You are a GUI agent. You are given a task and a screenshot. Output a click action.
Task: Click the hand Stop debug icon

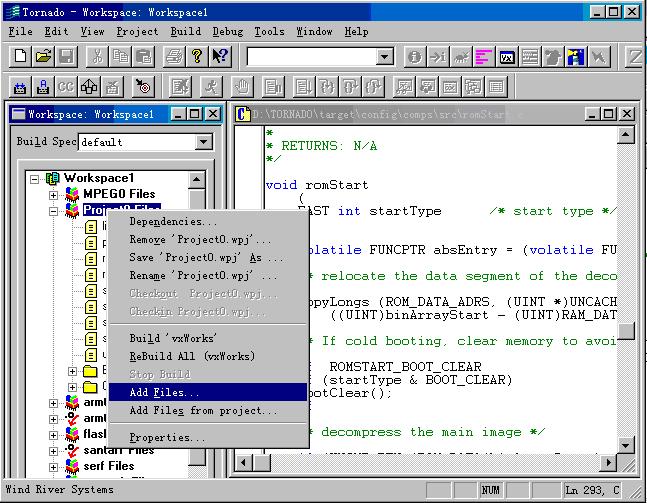click(242, 87)
